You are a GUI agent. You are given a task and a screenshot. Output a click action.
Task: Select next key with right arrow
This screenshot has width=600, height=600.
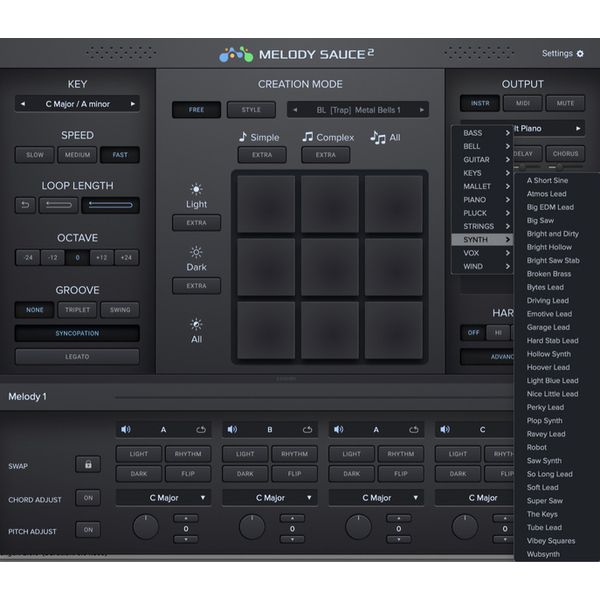(132, 104)
